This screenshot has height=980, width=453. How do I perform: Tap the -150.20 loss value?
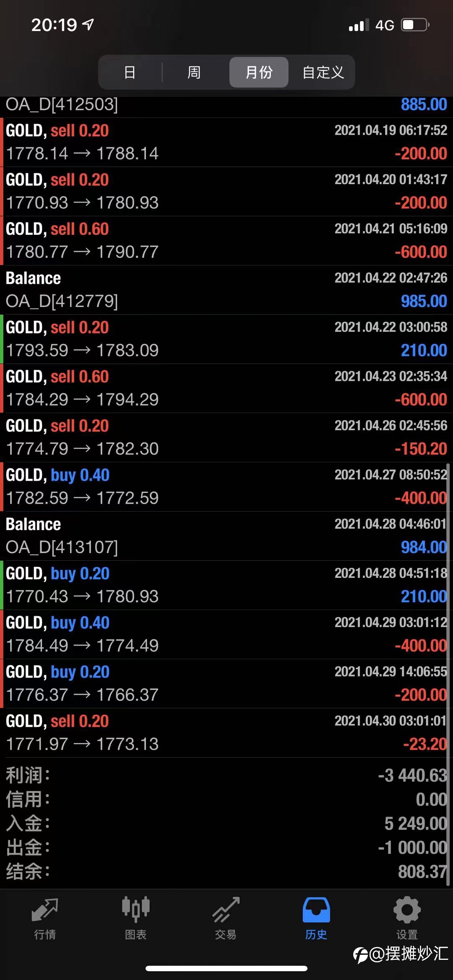(421, 449)
